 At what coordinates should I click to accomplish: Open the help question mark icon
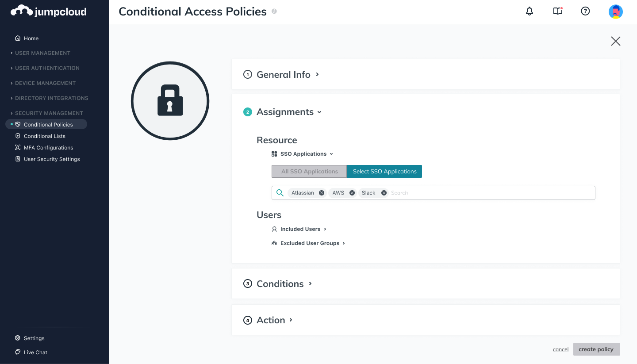(585, 11)
